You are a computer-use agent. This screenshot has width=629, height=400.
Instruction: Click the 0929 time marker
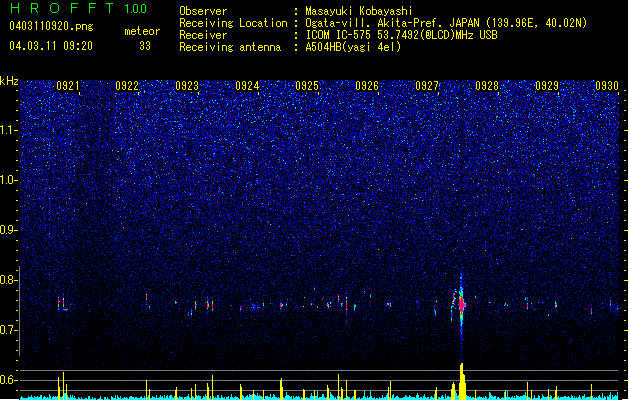(547, 86)
